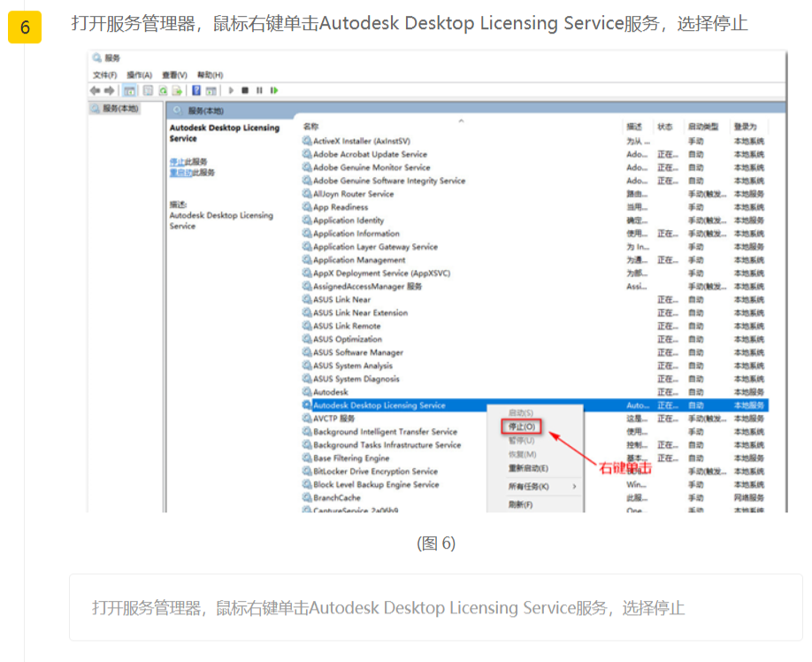Click the Forward arrow in Services toolbar
The height and width of the screenshot is (662, 812).
[x=109, y=90]
